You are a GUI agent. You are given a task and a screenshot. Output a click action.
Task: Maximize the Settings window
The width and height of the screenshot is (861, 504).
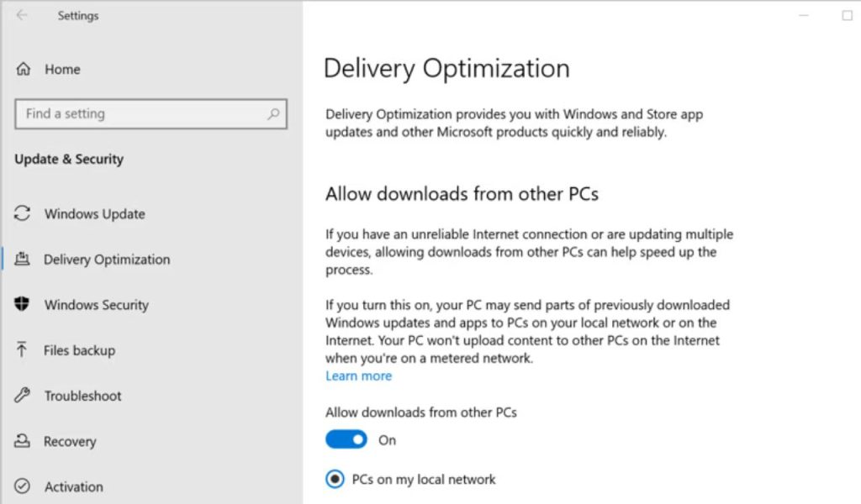[x=847, y=15]
